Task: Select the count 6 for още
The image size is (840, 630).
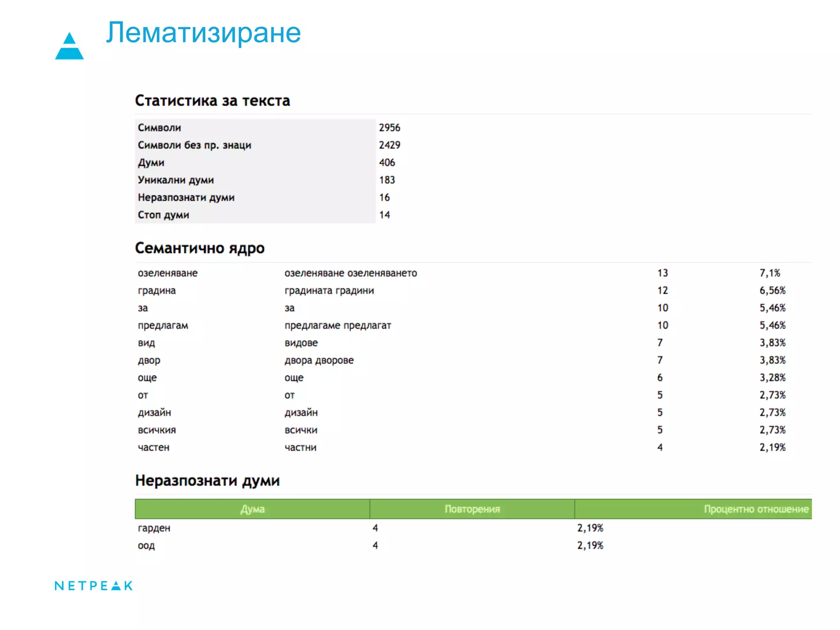Action: point(660,378)
